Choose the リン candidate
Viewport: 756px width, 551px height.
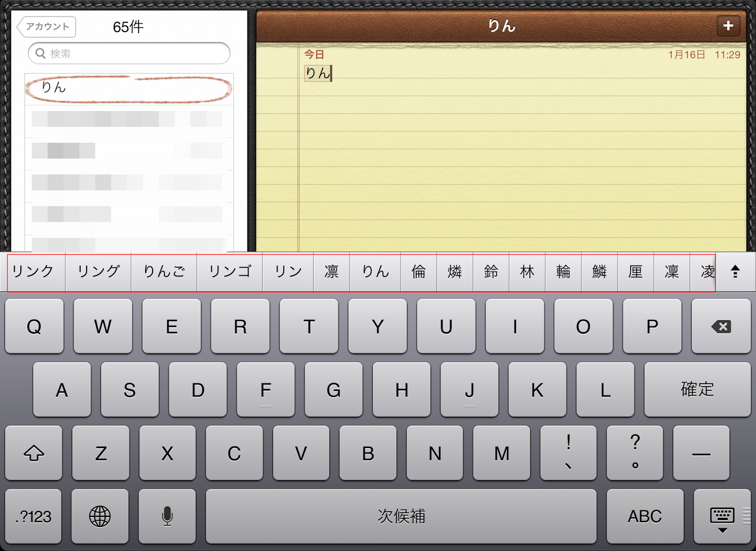[x=288, y=272]
